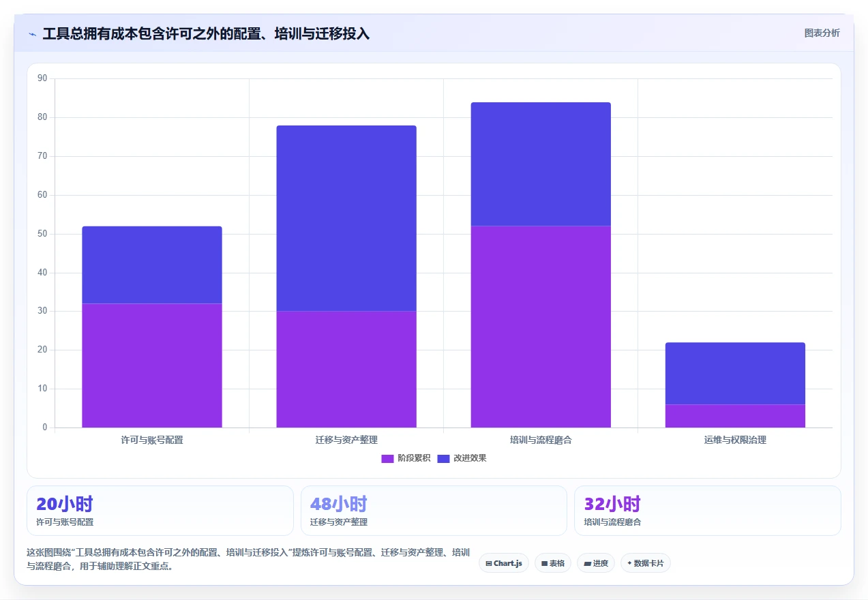Click blue bar segment for 培训与流程磨合

[x=541, y=164]
